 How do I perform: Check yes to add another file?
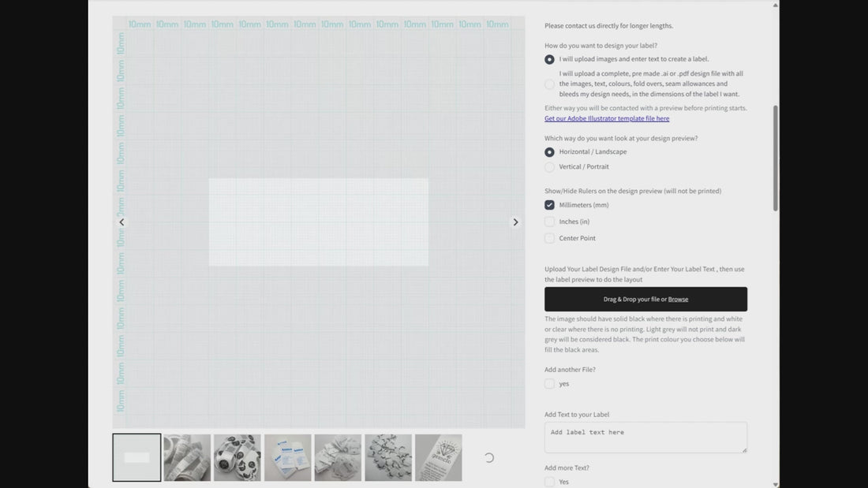pyautogui.click(x=549, y=384)
